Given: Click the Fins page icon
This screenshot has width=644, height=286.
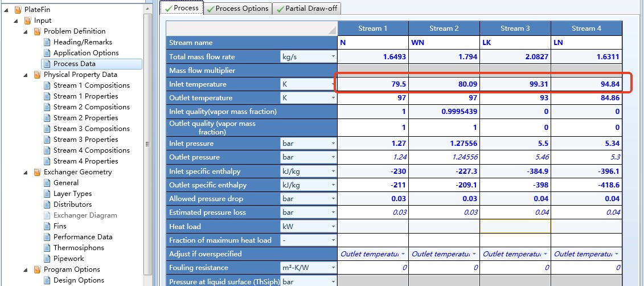Looking at the screenshot, I should click(x=47, y=226).
